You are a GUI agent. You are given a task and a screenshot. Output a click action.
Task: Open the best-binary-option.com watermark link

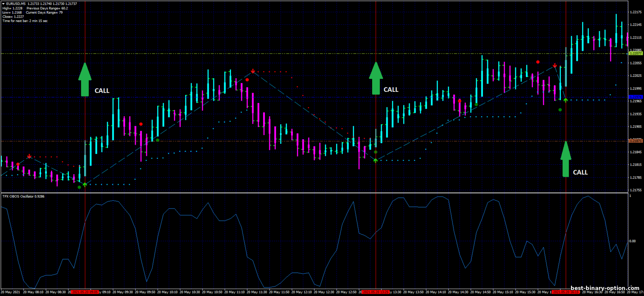[x=605, y=288]
